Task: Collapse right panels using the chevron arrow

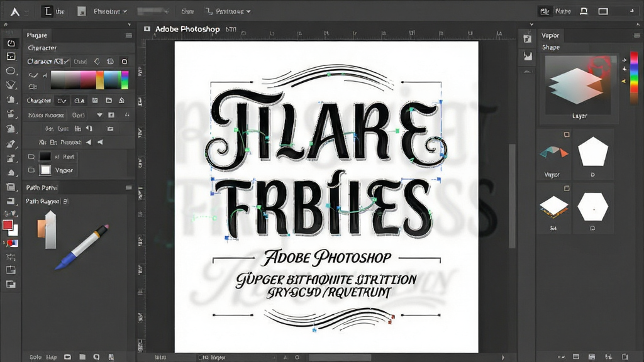Action: coord(531,25)
